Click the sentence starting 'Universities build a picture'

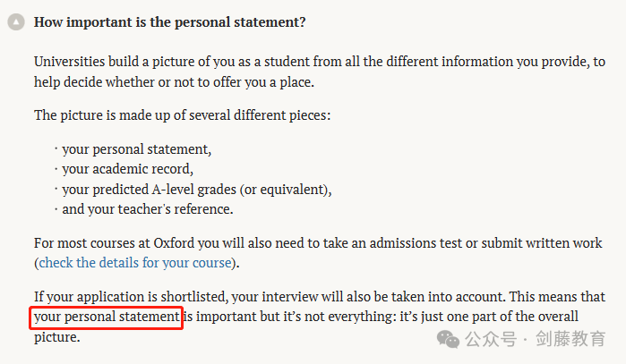[320, 62]
